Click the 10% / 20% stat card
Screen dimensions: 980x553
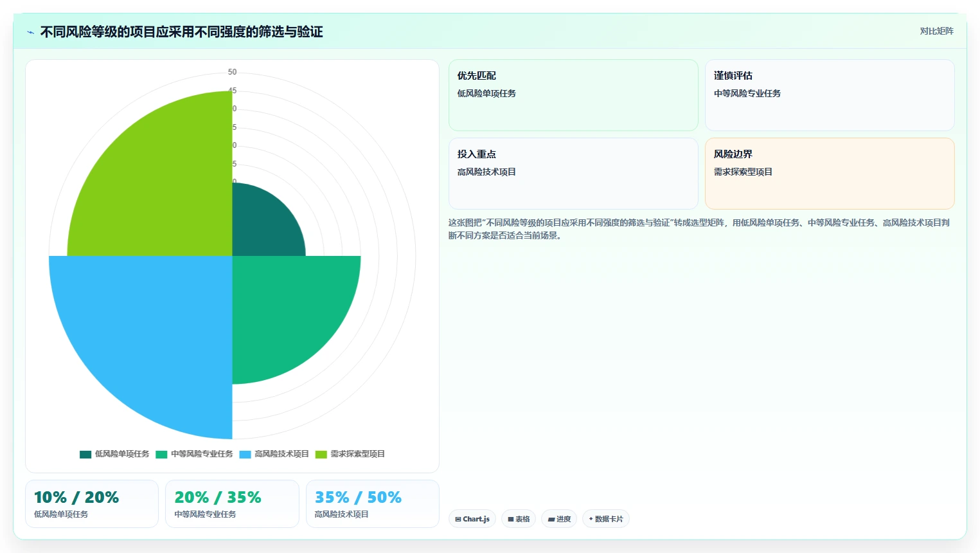92,504
